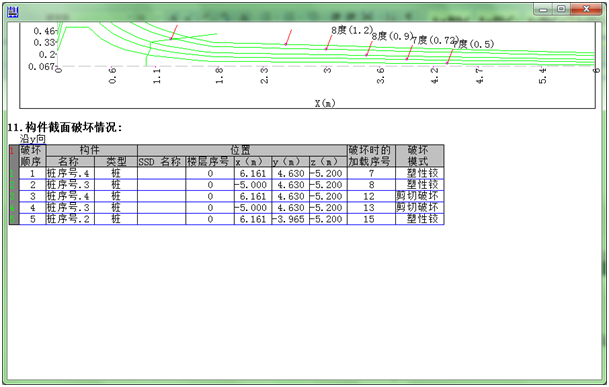
Task: Click the -3.965 y-coordinate cell
Action: (x=290, y=219)
